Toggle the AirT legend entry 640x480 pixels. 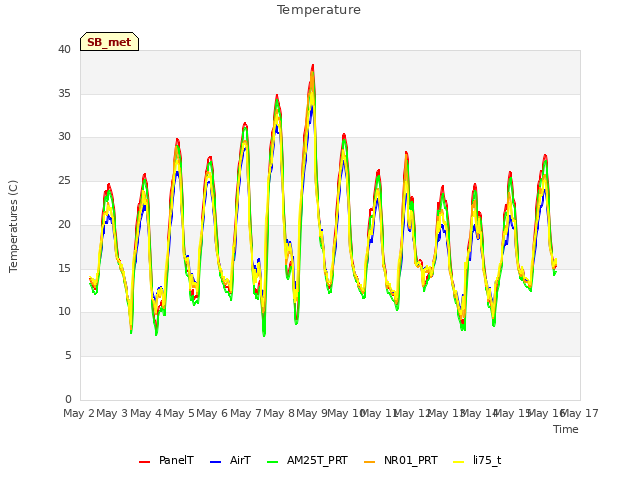(x=230, y=461)
